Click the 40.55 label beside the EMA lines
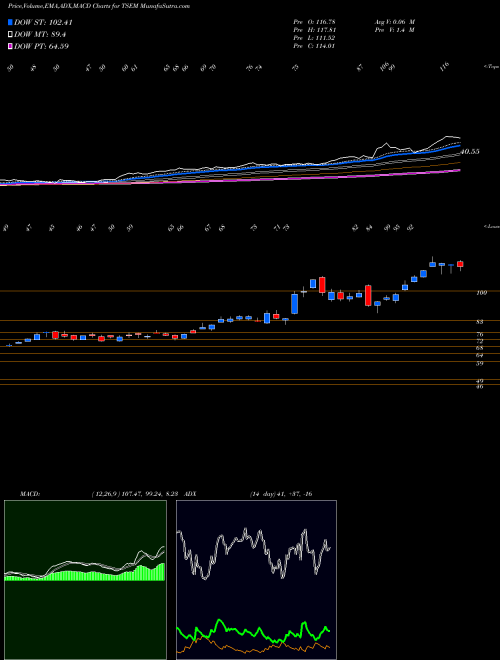 (470, 152)
